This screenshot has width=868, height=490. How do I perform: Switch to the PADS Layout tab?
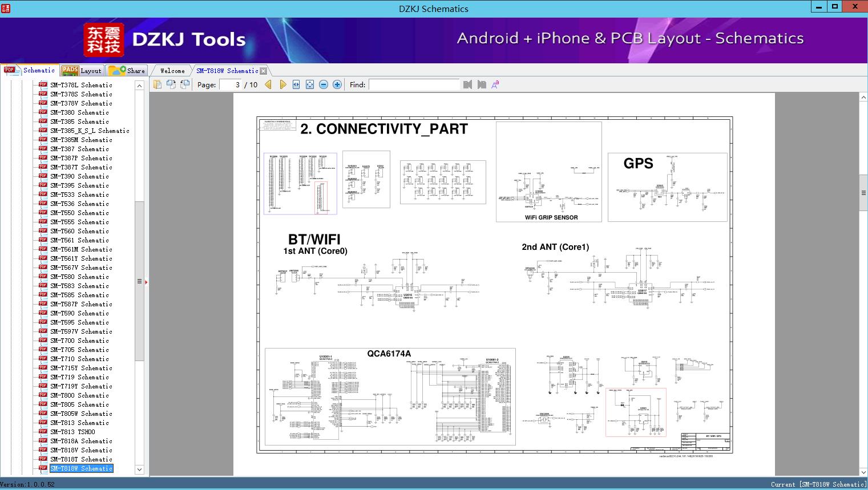(x=82, y=71)
